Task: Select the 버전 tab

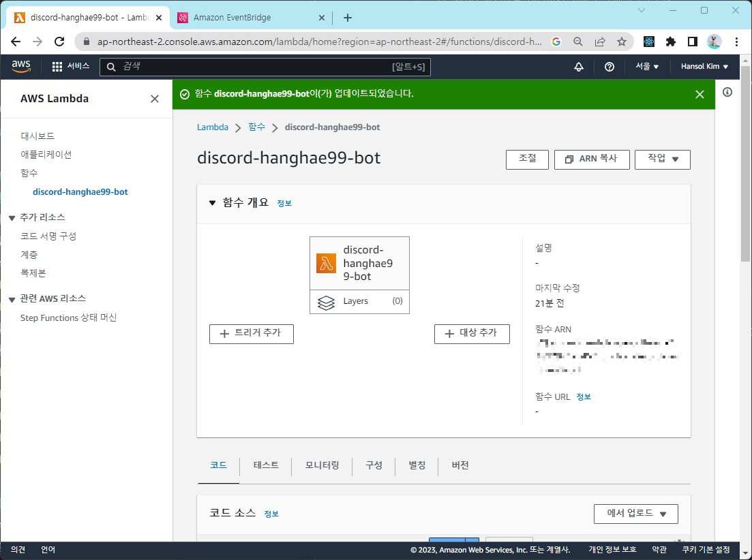Action: [460, 465]
